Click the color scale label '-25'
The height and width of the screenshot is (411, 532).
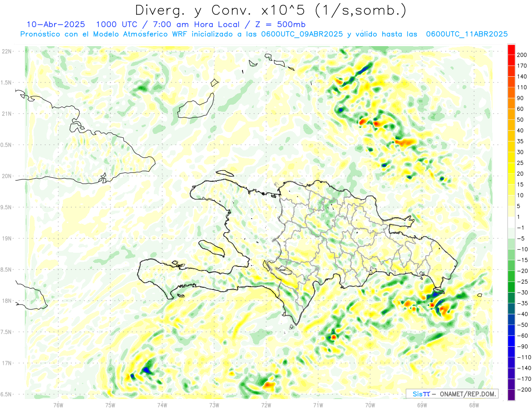(x=522, y=282)
